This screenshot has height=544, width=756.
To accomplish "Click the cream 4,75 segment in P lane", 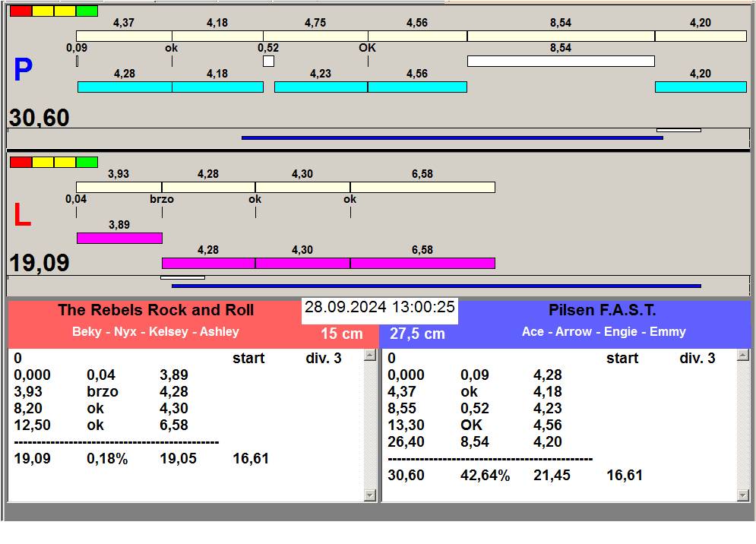I will (x=315, y=36).
